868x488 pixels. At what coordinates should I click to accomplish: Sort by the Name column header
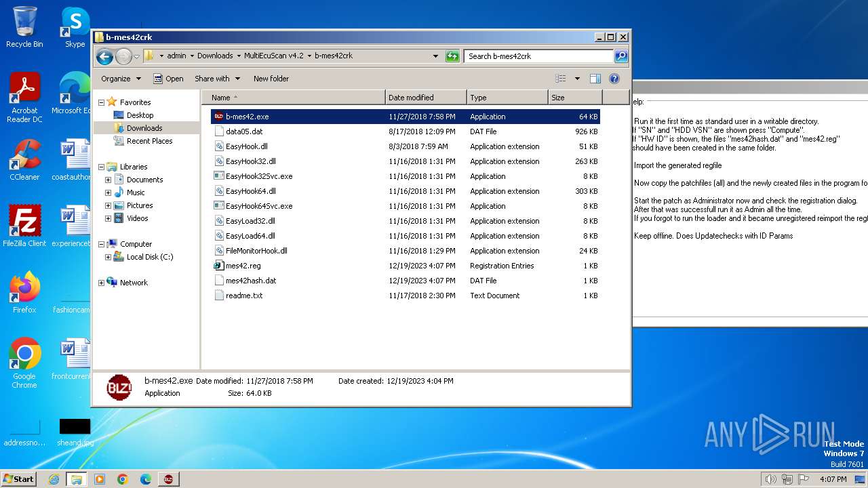(293, 98)
